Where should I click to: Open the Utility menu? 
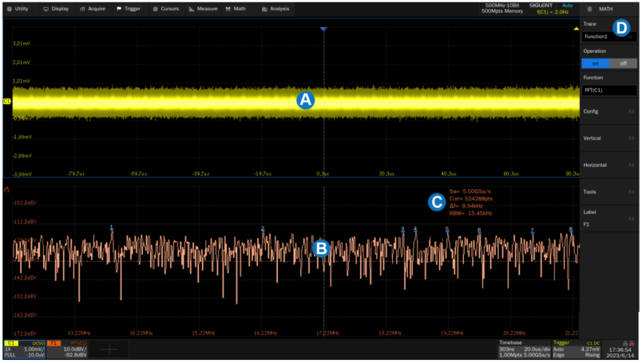click(x=17, y=8)
